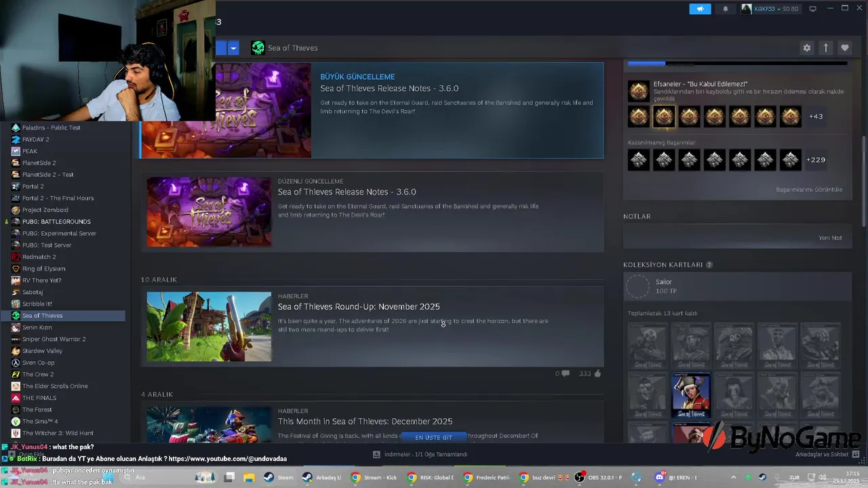Switch to Stream - Kick Chrome window

373,477
